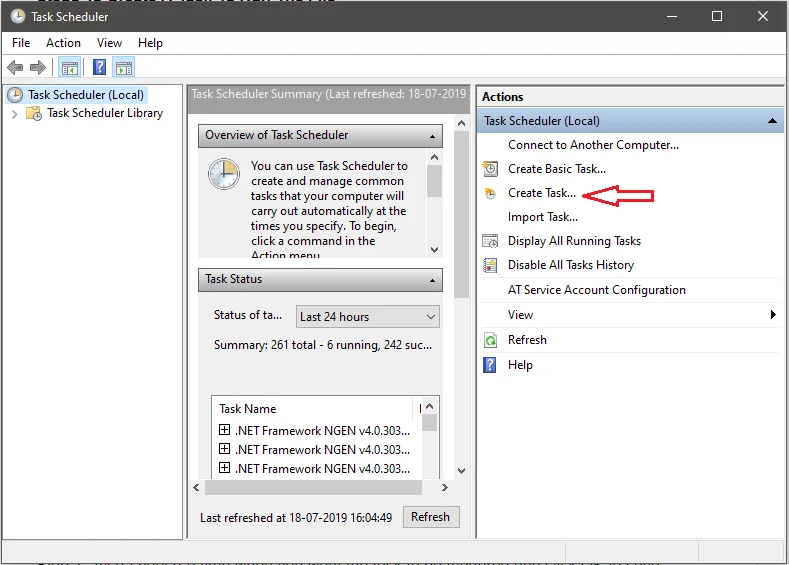789x565 pixels.
Task: Open the blue Help toolbar icon
Action: (99, 68)
